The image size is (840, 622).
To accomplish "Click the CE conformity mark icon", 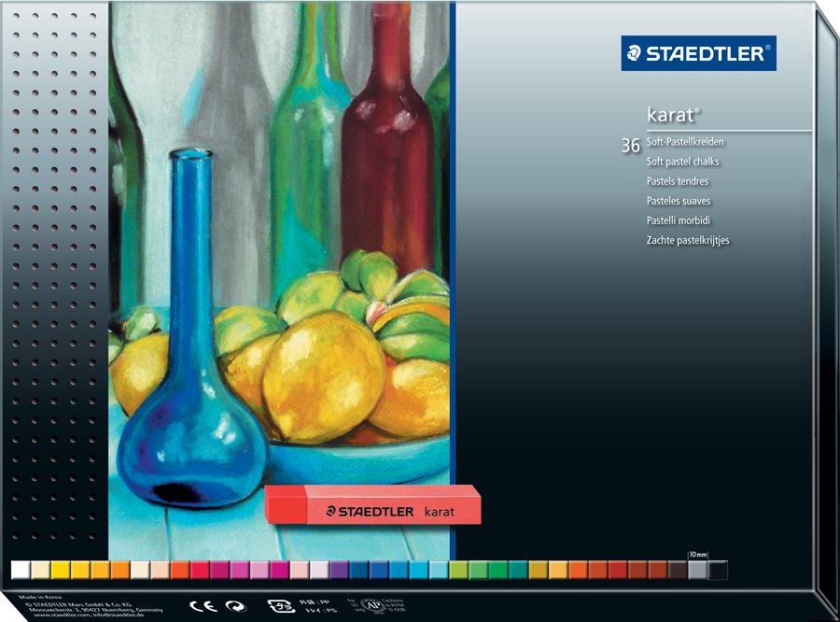I will (x=203, y=605).
